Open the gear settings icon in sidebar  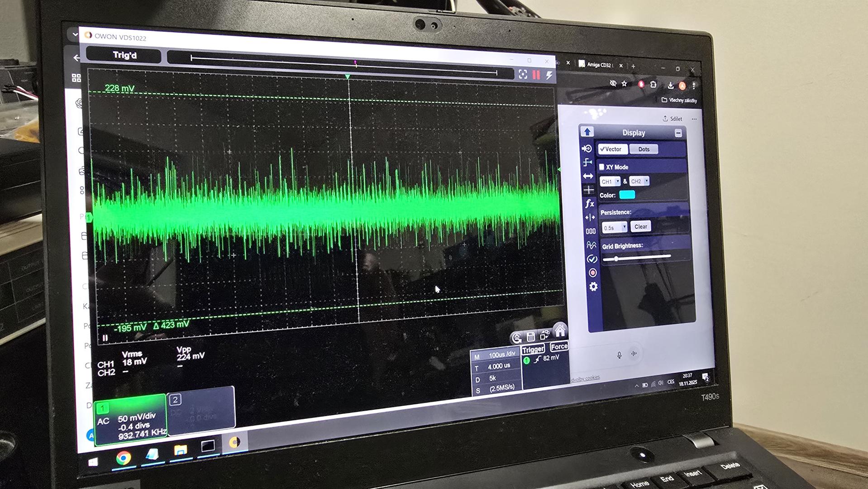[593, 287]
